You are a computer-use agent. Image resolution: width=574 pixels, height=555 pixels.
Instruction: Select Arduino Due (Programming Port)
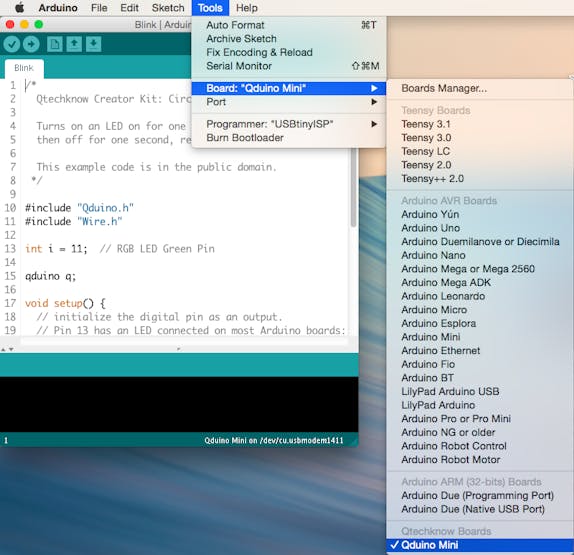[x=480, y=495]
